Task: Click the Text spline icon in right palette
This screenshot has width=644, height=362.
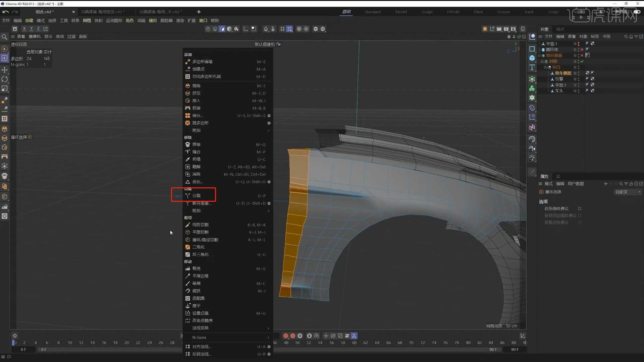Action: click(532, 68)
